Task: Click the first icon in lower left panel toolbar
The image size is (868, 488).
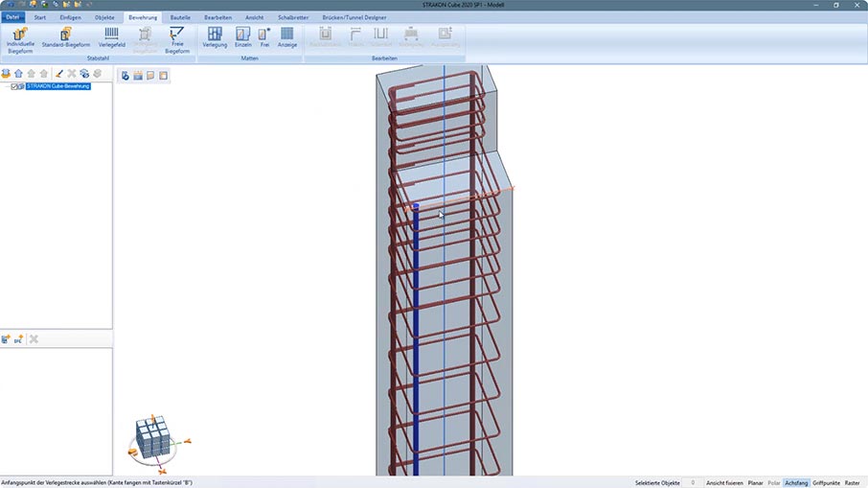Action: pyautogui.click(x=6, y=339)
